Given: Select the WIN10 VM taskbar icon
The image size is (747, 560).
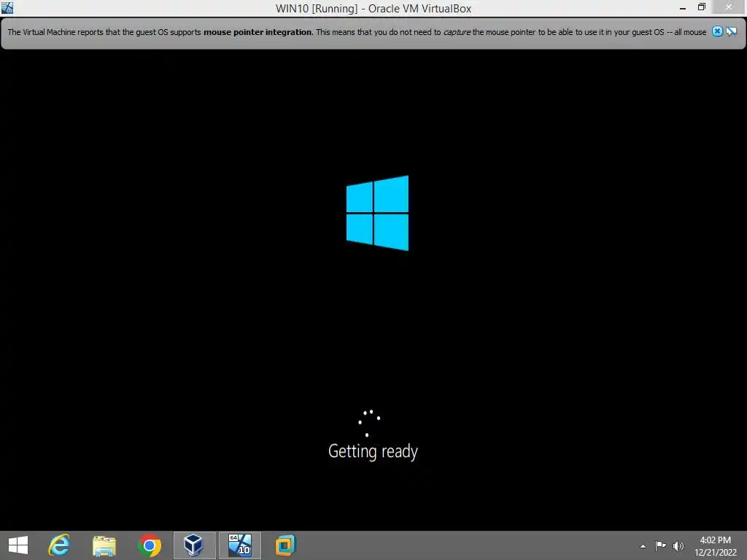Looking at the screenshot, I should 239,545.
